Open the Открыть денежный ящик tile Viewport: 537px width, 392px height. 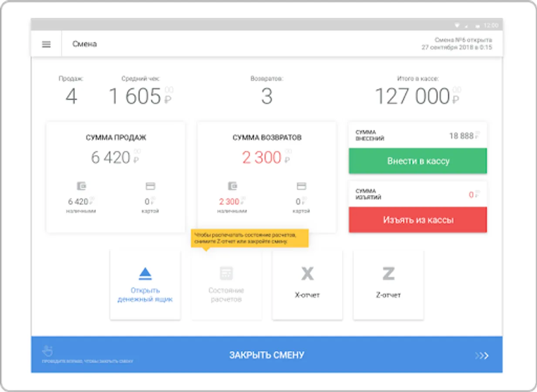(145, 285)
